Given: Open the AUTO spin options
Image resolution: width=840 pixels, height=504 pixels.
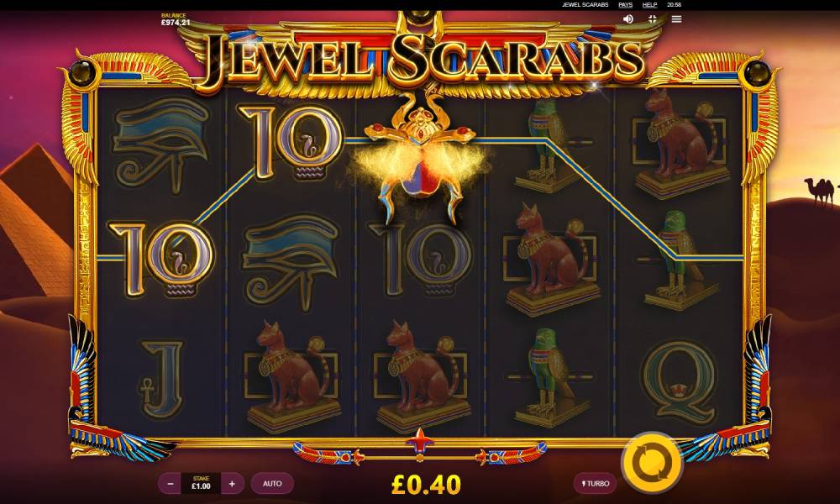Looking at the screenshot, I should pos(272,484).
